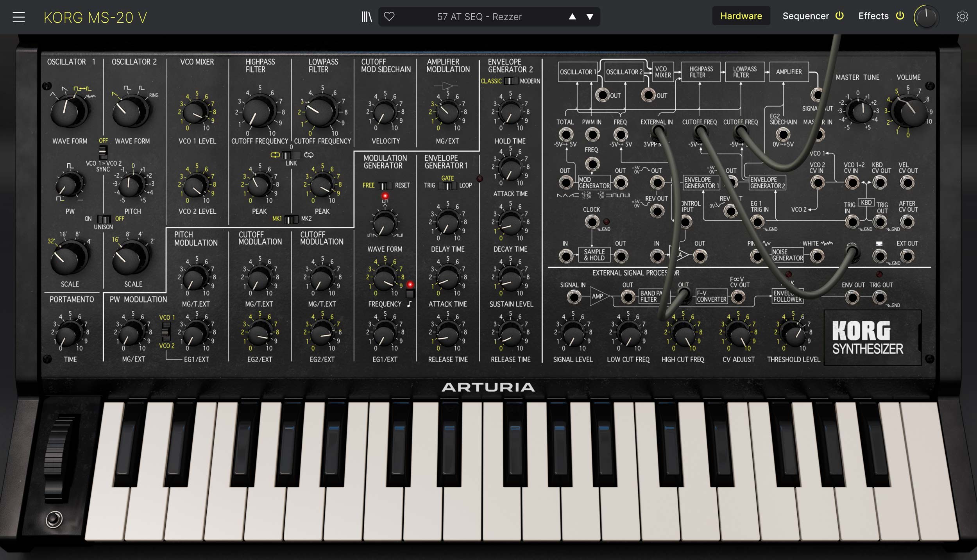Switch to the Hardware view tab
The height and width of the screenshot is (560, 977).
pyautogui.click(x=741, y=16)
